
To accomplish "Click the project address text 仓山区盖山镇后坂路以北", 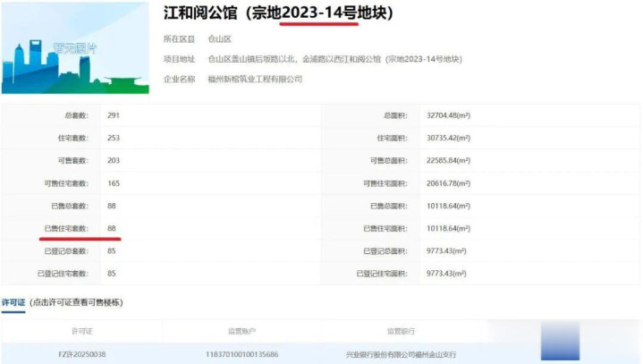I will click(x=251, y=59).
